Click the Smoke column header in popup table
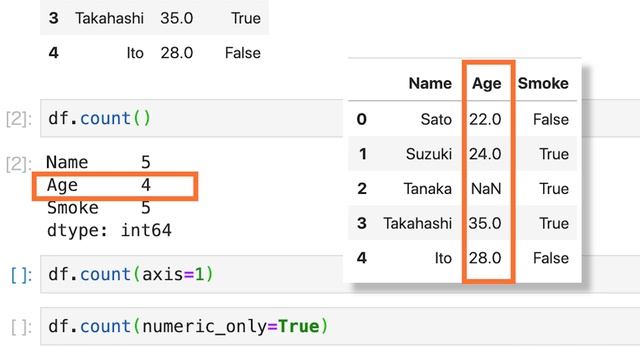The image size is (640, 360). pos(543,83)
